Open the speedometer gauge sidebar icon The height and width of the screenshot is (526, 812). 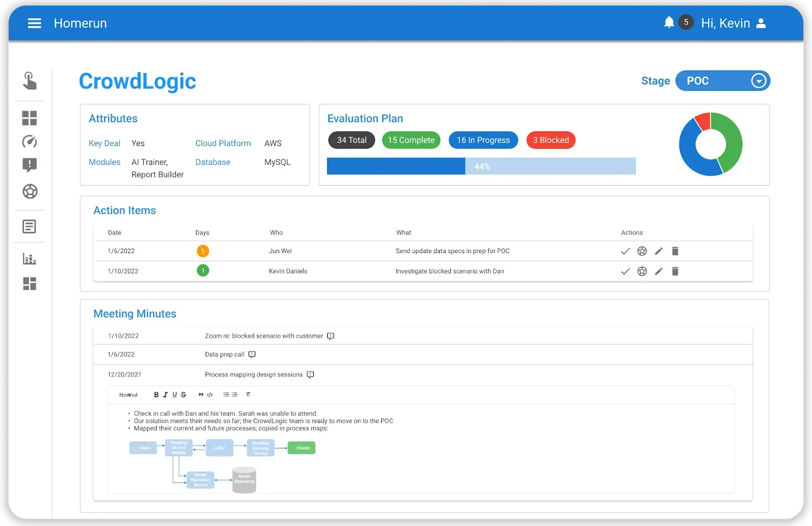(x=29, y=142)
